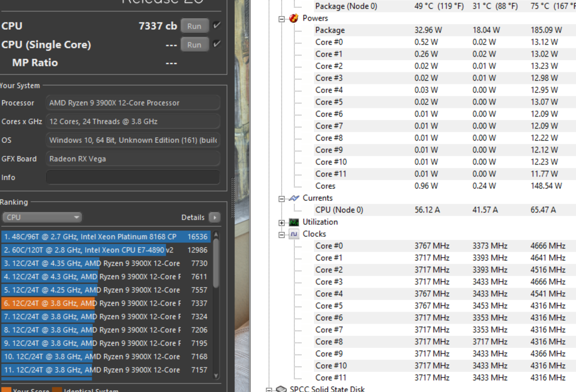
Task: Select ranking entry 9 scoring 7195
Action: [106, 343]
